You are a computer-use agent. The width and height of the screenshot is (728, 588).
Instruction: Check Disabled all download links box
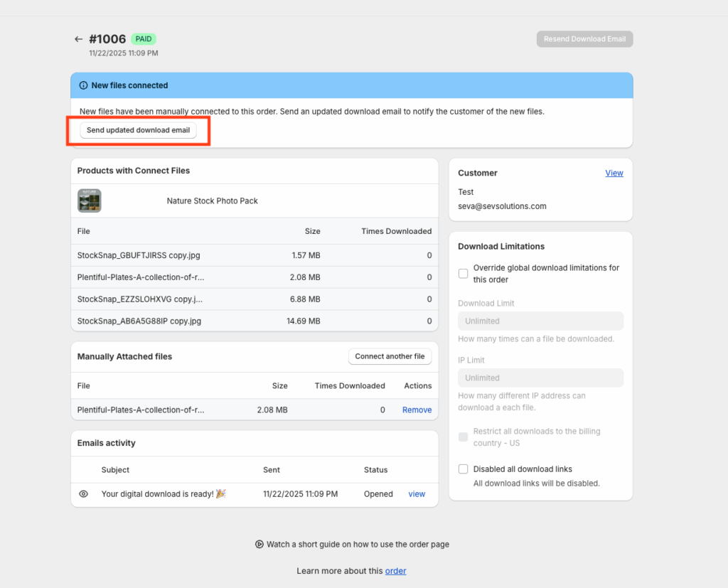pyautogui.click(x=464, y=469)
